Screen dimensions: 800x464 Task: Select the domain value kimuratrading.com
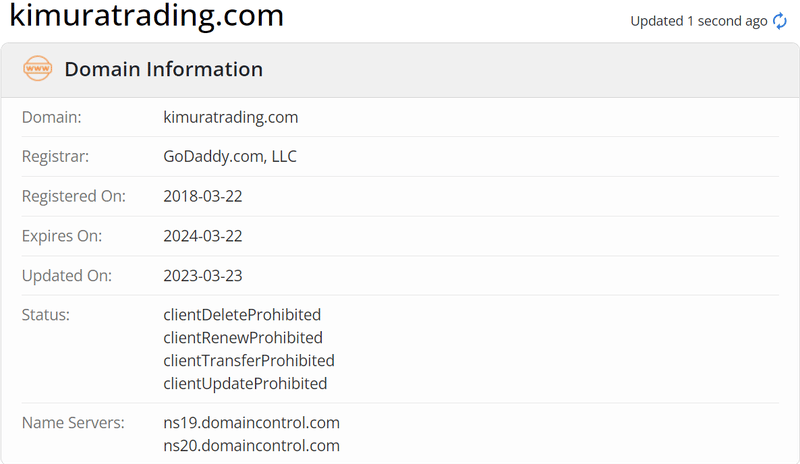231,117
